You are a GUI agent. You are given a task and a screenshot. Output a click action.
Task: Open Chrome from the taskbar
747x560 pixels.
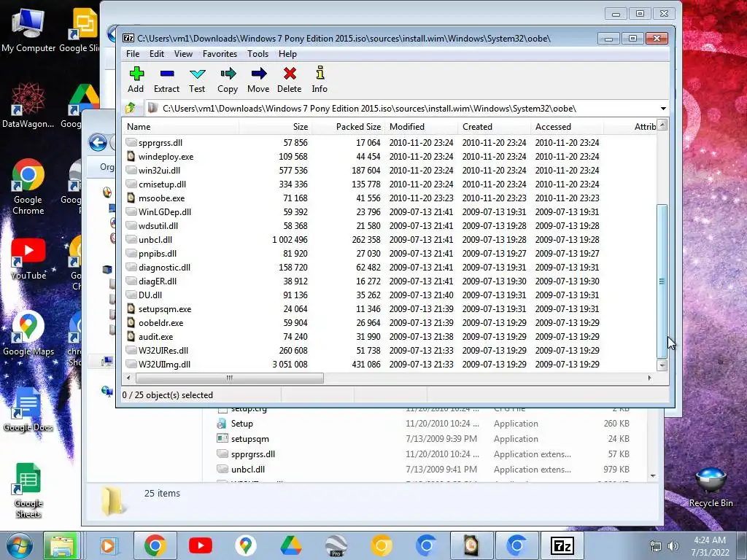point(155,545)
